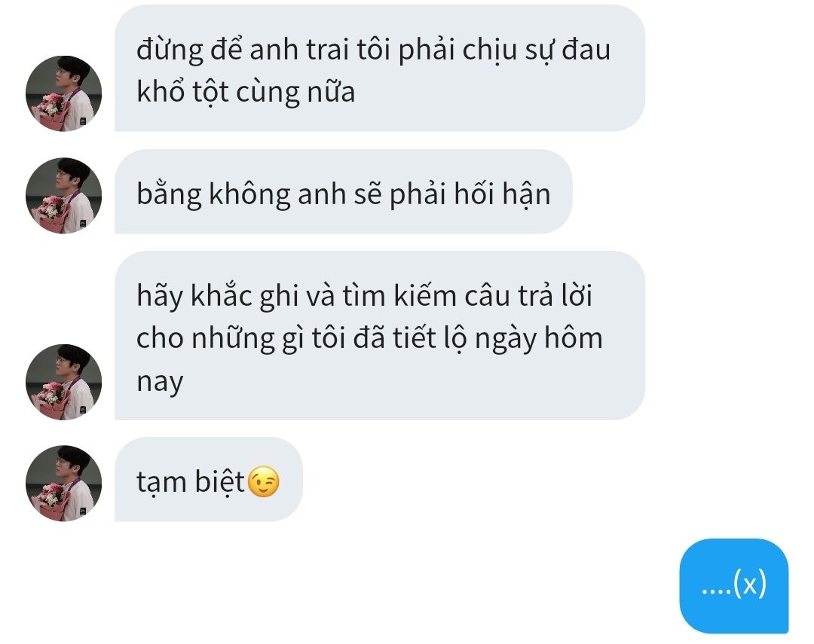Click the text line "khổ tột cùng nữa"

(246, 93)
